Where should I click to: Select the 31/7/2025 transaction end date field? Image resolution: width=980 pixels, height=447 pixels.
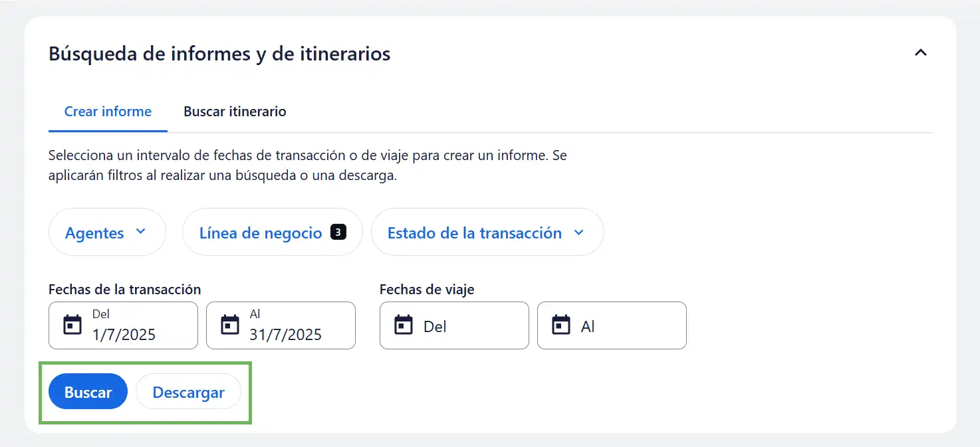293,326
